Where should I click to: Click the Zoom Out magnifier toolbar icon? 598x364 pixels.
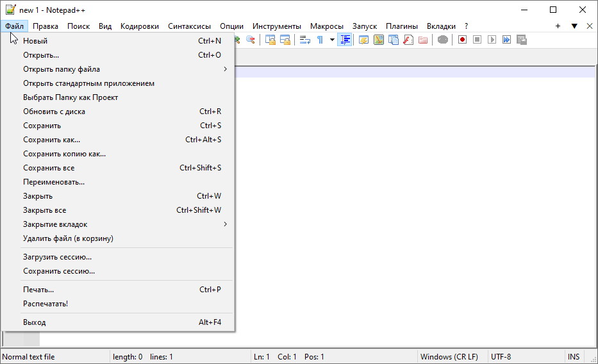click(251, 40)
